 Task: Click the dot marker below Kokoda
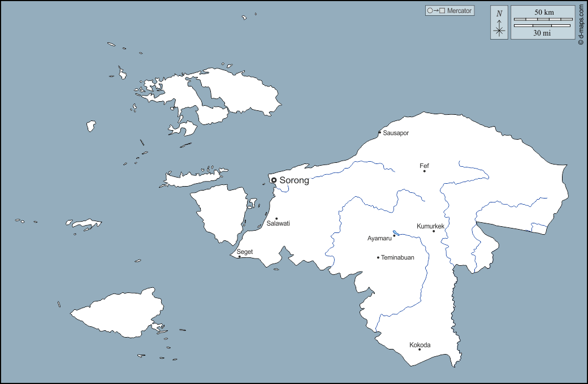pos(420,350)
